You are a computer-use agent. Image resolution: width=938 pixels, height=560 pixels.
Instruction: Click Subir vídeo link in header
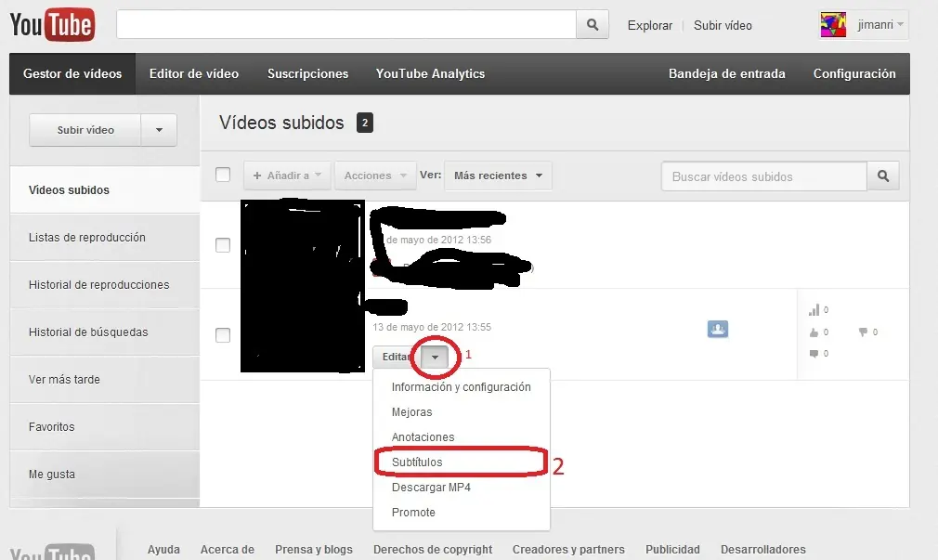[x=723, y=25]
